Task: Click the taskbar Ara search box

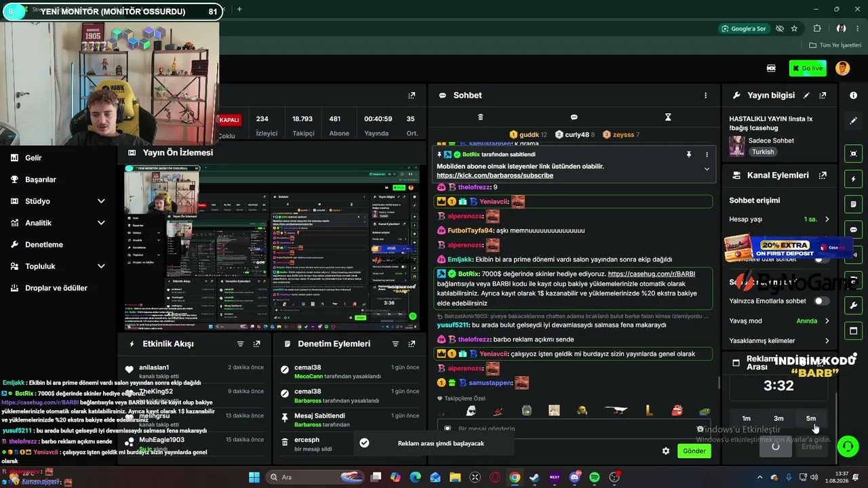Action: pos(314,477)
